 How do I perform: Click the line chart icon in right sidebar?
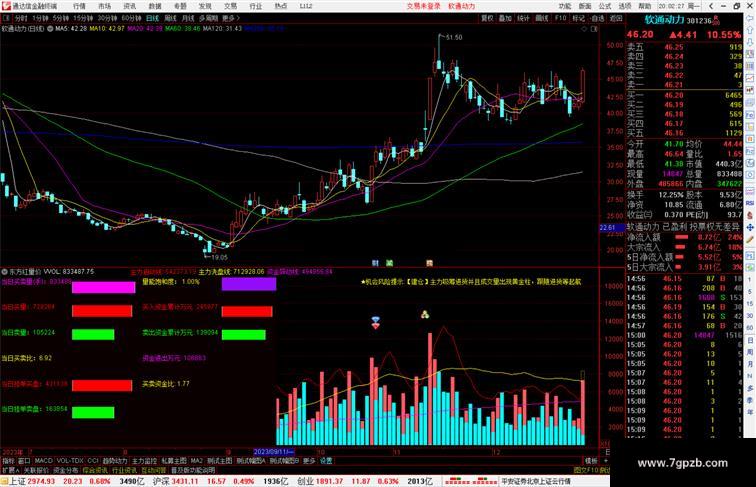pos(750,78)
